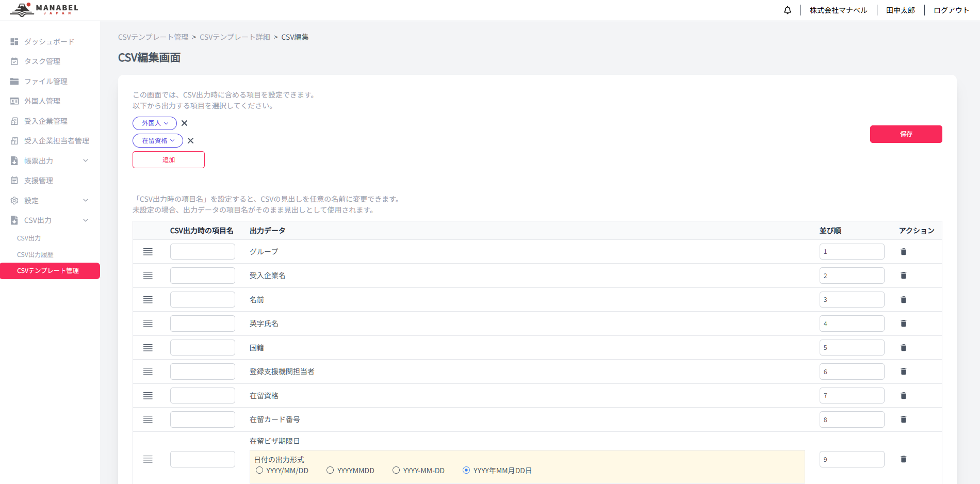Open ダッシュボード from the sidebar
Screen dimensions: 980x484
point(49,42)
